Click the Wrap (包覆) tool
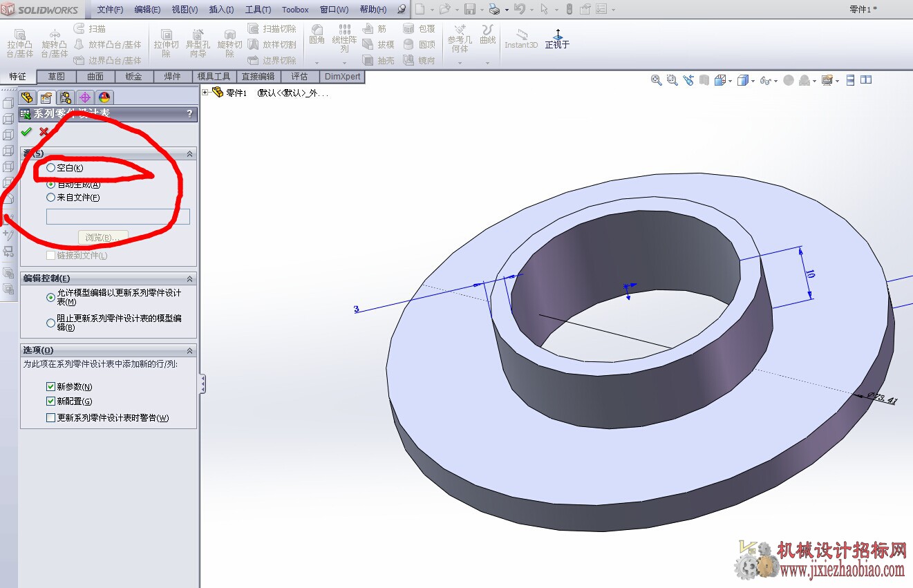The width and height of the screenshot is (913, 588). (420, 28)
